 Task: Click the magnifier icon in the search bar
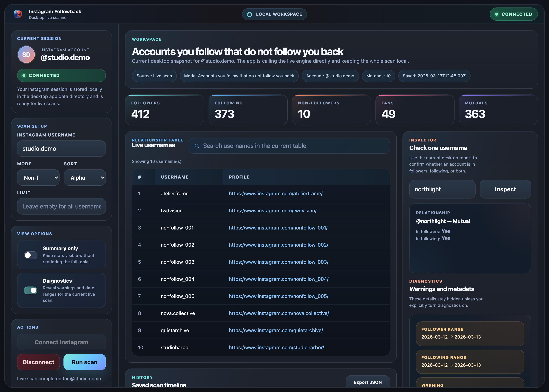click(197, 146)
